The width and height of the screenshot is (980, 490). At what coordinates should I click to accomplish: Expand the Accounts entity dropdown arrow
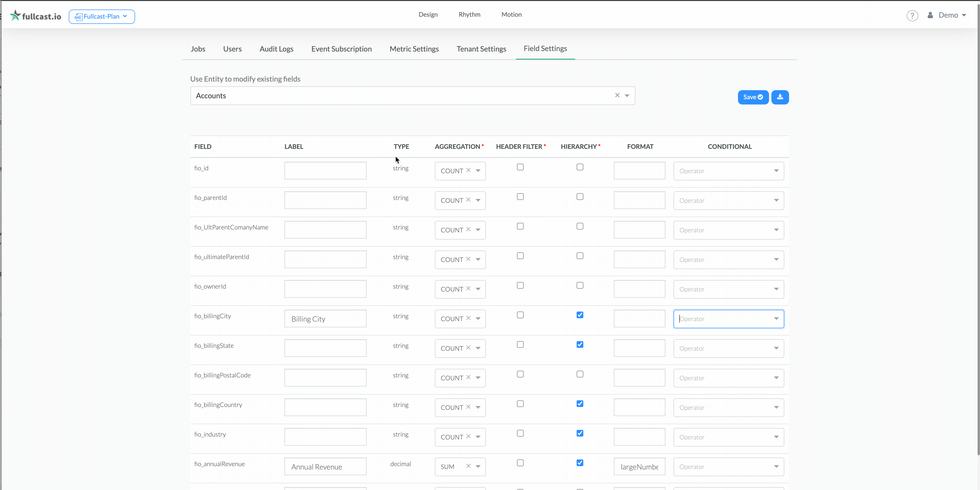627,96
